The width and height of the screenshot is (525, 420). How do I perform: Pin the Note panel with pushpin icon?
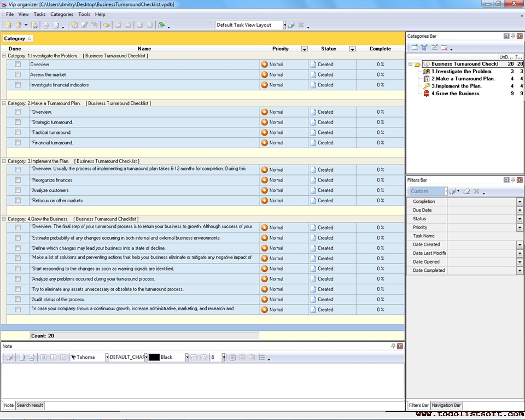pos(393,346)
